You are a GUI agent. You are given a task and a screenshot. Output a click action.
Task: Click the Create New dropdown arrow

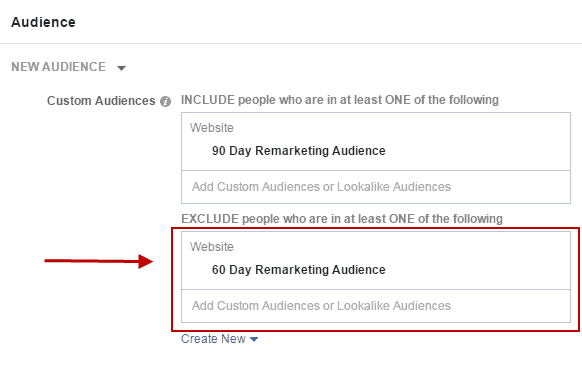click(x=254, y=339)
